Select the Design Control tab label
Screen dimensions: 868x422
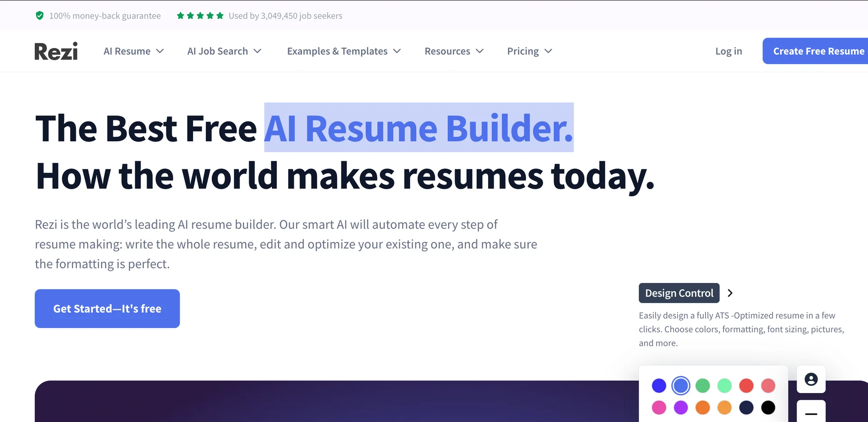(x=679, y=293)
